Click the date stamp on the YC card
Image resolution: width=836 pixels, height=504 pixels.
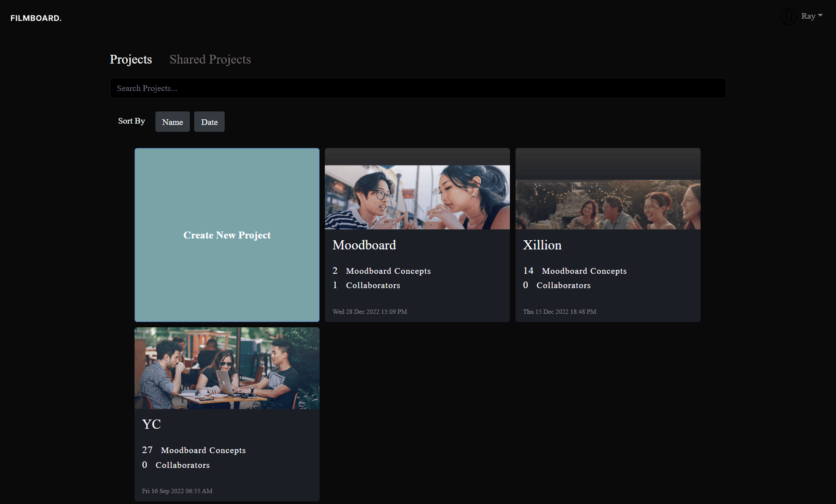pyautogui.click(x=177, y=491)
